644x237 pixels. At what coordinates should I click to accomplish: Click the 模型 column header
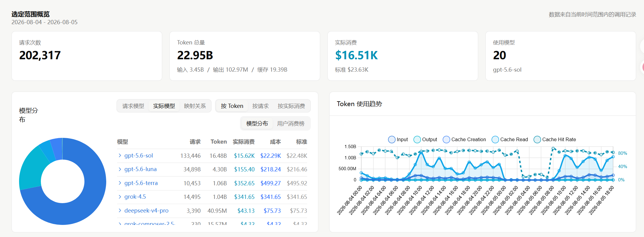(123, 142)
